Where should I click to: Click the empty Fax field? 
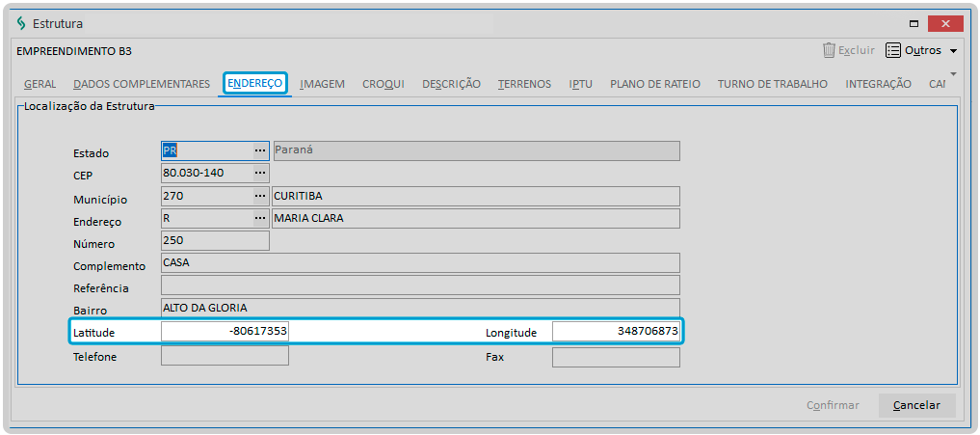coord(617,358)
